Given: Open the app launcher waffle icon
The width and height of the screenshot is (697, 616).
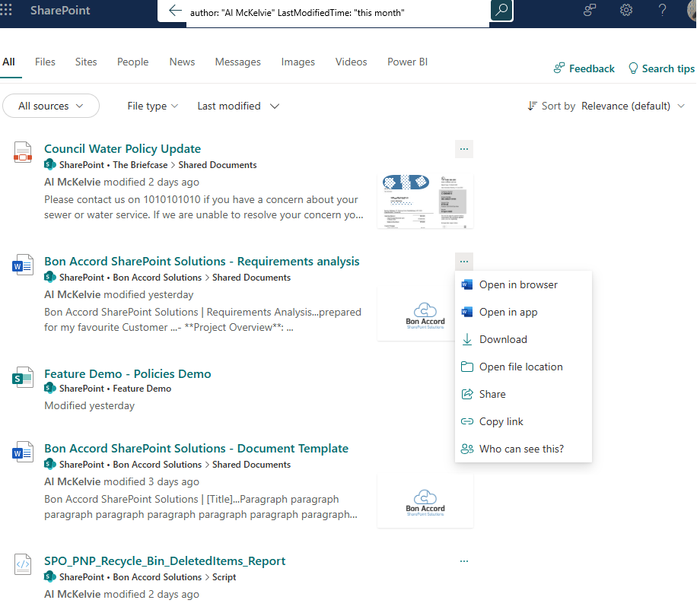Looking at the screenshot, I should pyautogui.click(x=6, y=10).
